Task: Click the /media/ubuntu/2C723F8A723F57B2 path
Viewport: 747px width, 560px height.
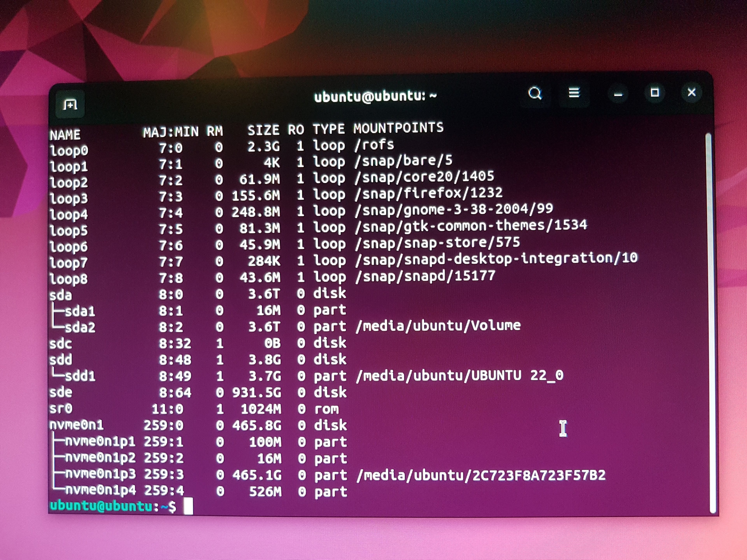Action: (481, 475)
